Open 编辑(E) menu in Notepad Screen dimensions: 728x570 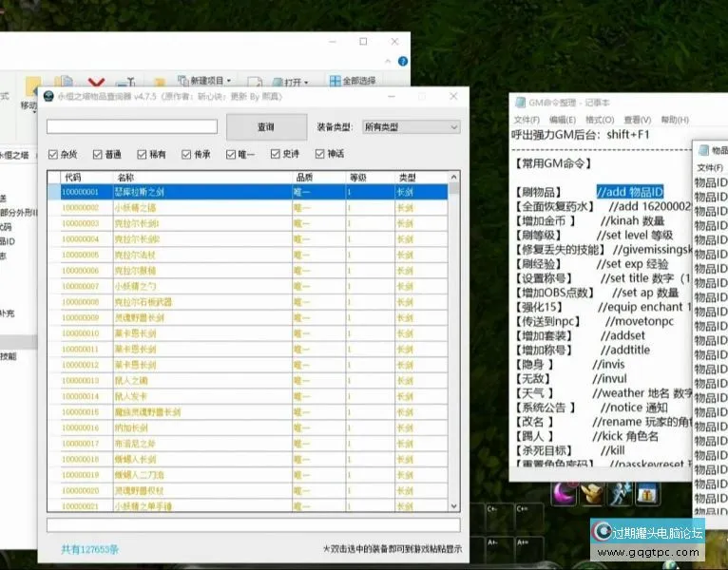coord(563,120)
